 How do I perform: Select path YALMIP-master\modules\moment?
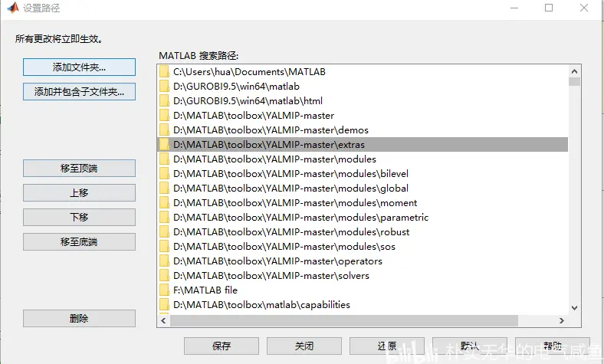point(363,202)
